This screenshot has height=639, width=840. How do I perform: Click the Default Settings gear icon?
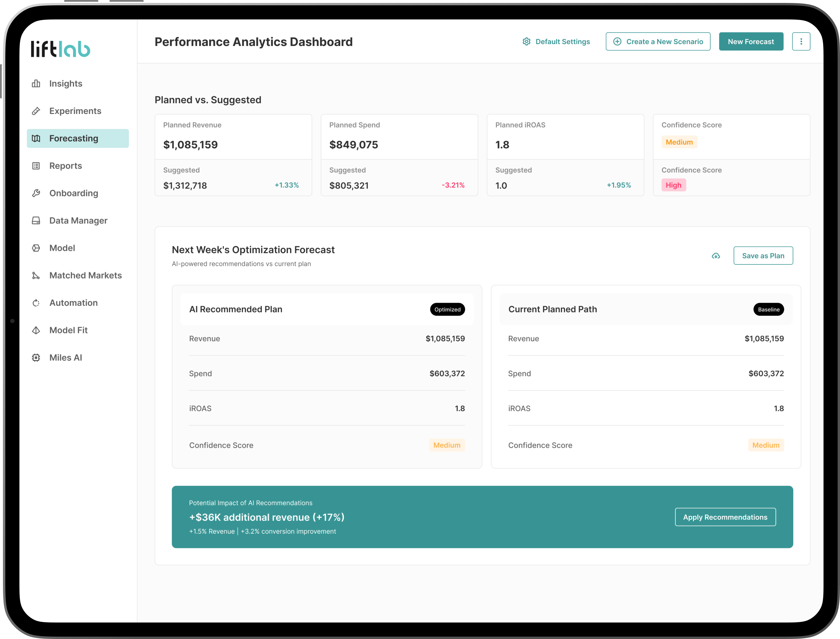[527, 42]
